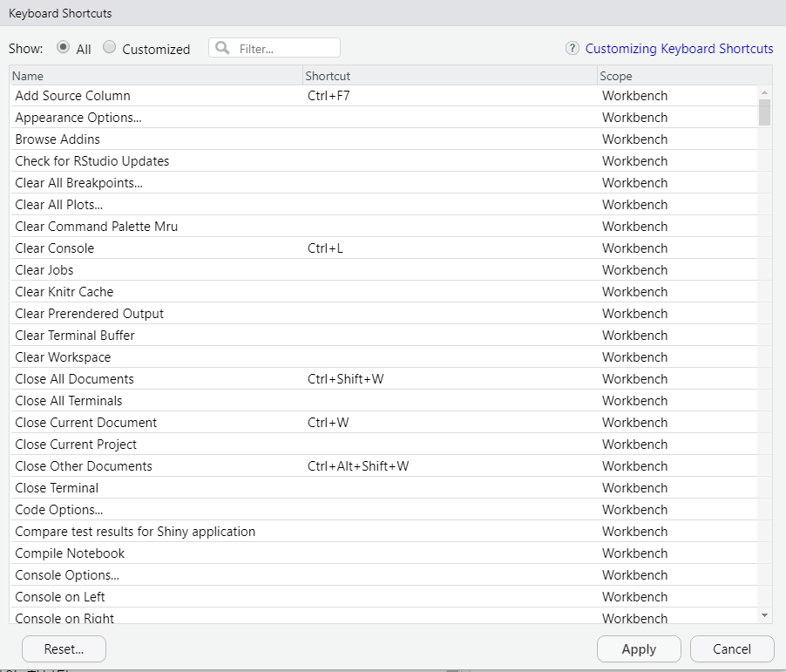The height and width of the screenshot is (672, 786).
Task: Click the Filter search field
Action: pyautogui.click(x=274, y=48)
